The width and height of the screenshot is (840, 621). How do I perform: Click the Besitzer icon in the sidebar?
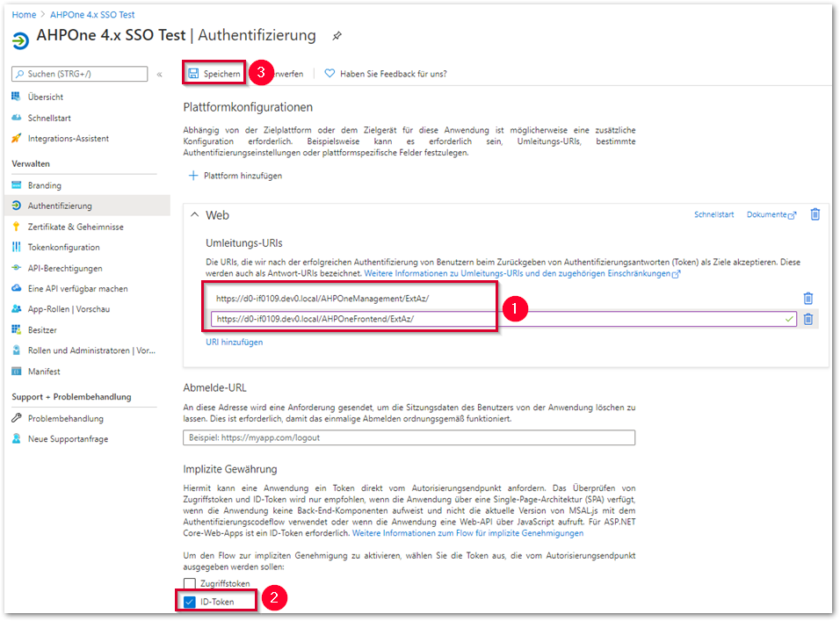[16, 329]
